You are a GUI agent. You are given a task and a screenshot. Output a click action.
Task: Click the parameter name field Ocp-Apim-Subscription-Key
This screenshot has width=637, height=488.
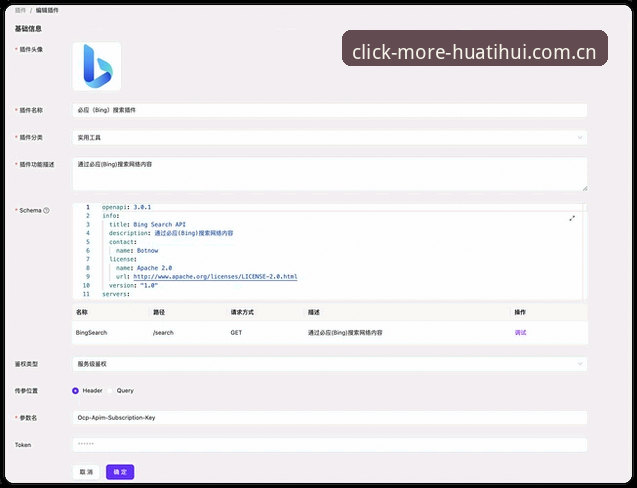(x=330, y=418)
